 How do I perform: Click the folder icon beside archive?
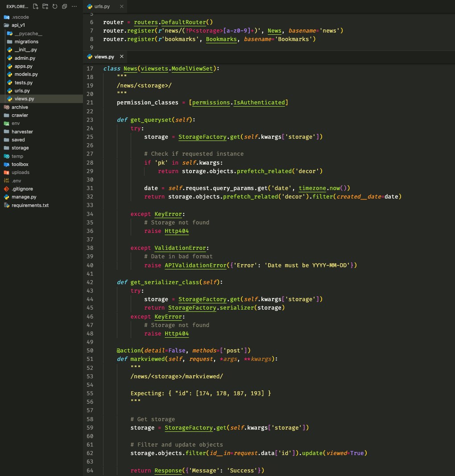point(6,107)
